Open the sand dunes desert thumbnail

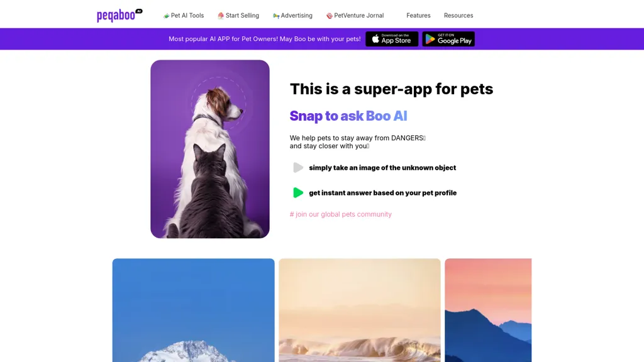360,310
